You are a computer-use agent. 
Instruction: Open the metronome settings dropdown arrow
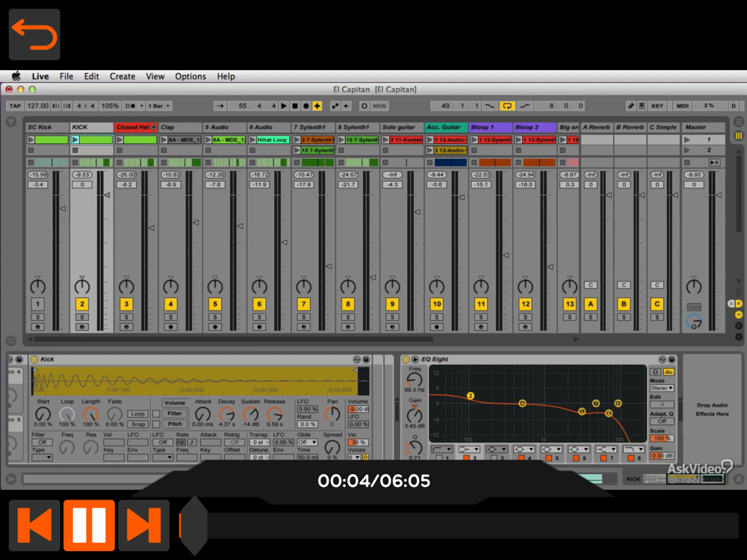[x=141, y=106]
